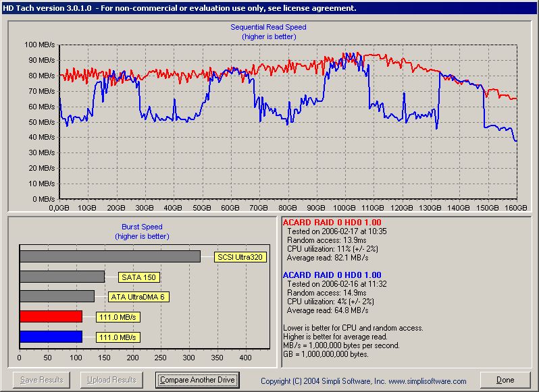539x392 pixels.
Task: Select the red ACARD RAID 0 HD1 heading
Action: [x=332, y=223]
